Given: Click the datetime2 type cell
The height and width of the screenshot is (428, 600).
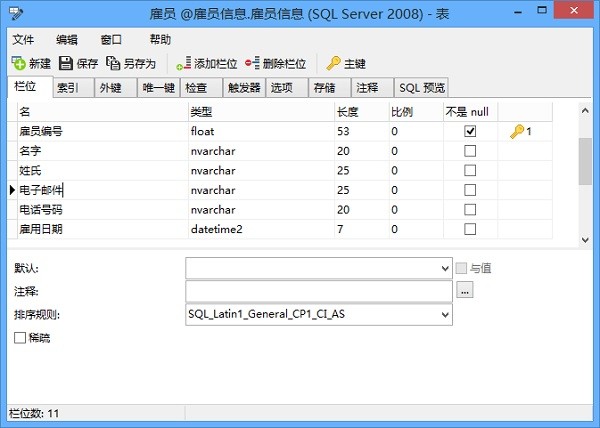Looking at the screenshot, I should point(261,229).
